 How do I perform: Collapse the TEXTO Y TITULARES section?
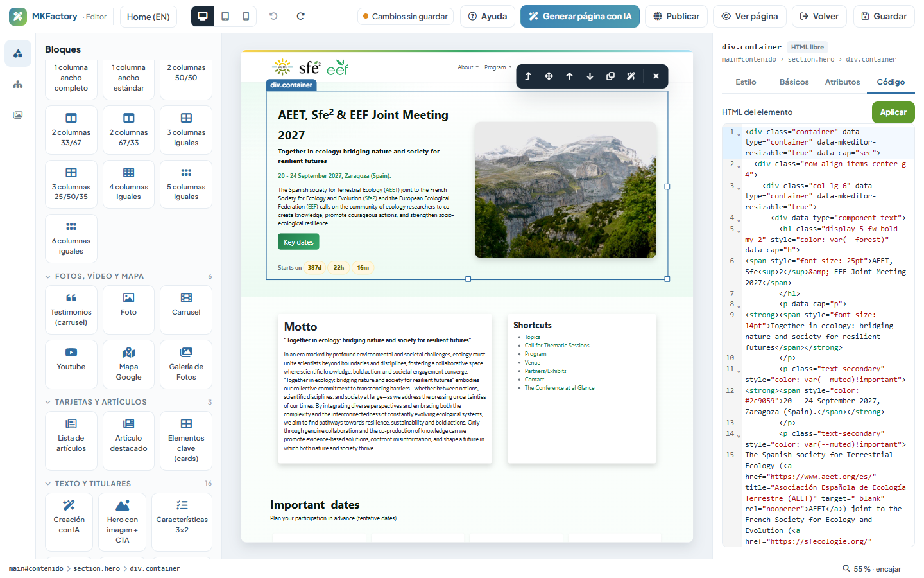pos(48,484)
